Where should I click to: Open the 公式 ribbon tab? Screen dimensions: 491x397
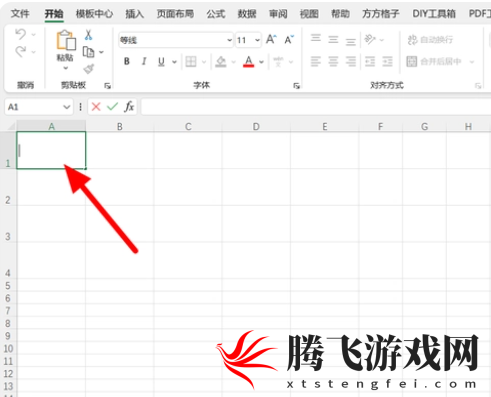tap(216, 14)
